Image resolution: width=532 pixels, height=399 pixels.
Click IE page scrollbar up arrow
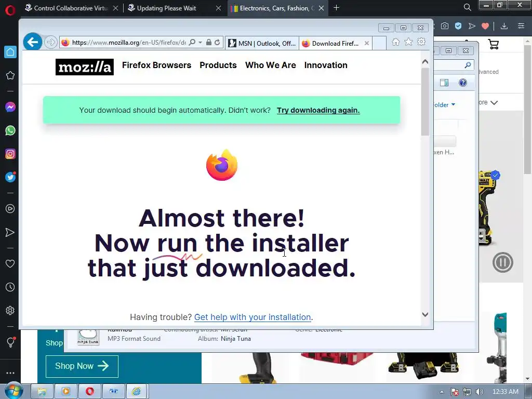[x=425, y=62]
